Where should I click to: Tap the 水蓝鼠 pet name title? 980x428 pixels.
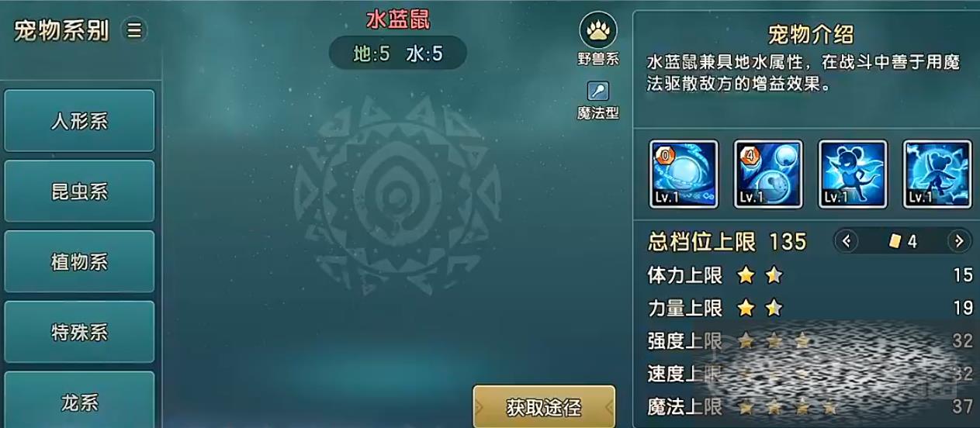[x=398, y=19]
